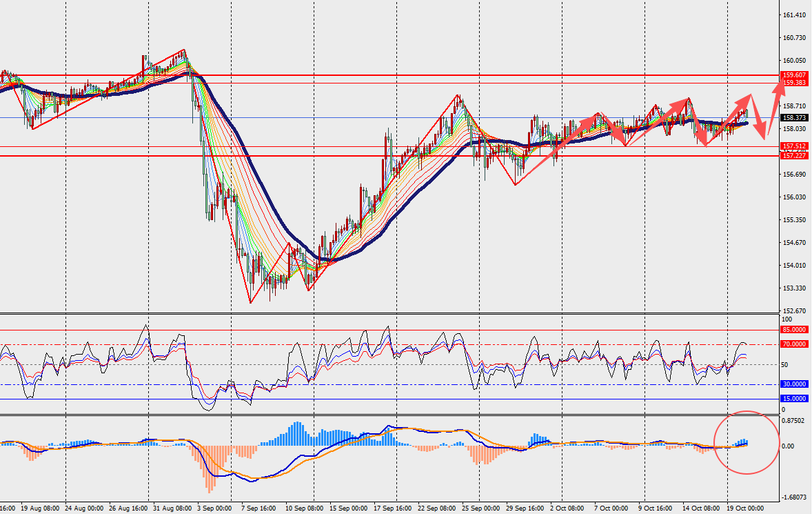
Task: Click the 152.670 price axis label
Action: pyautogui.click(x=794, y=311)
